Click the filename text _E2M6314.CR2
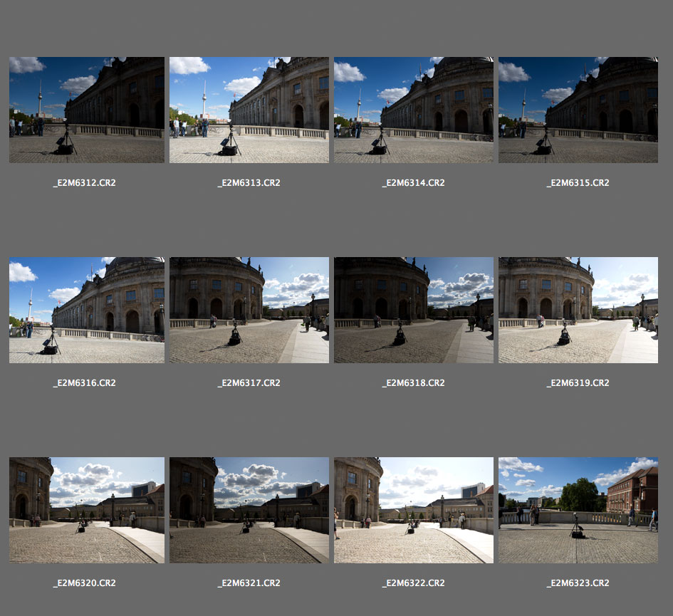The image size is (673, 616). [413, 183]
